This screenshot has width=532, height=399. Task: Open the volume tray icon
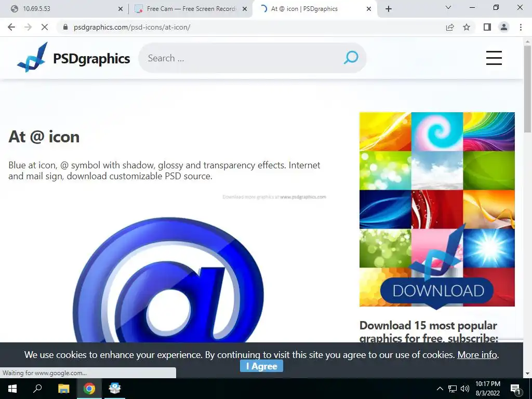(465, 389)
